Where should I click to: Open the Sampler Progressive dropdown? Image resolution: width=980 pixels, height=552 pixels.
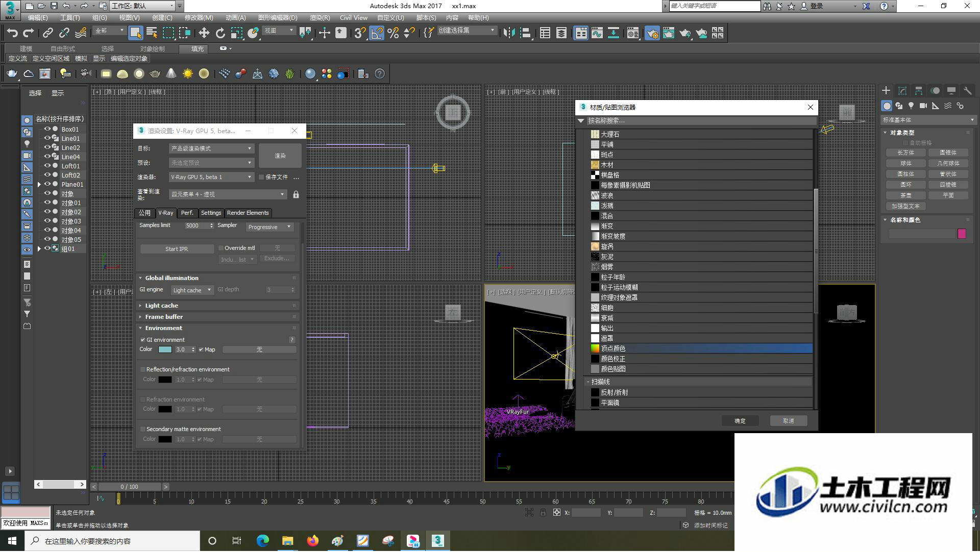point(269,228)
